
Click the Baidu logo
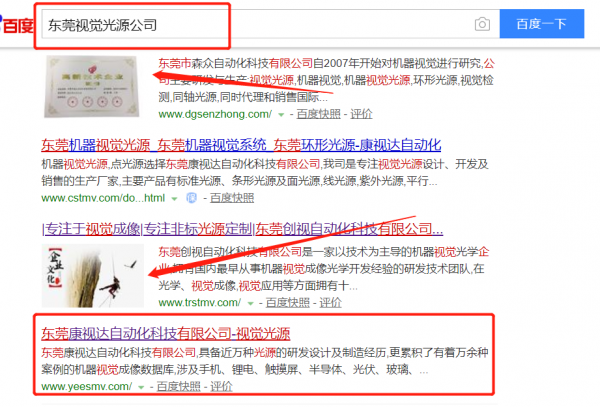tap(16, 25)
